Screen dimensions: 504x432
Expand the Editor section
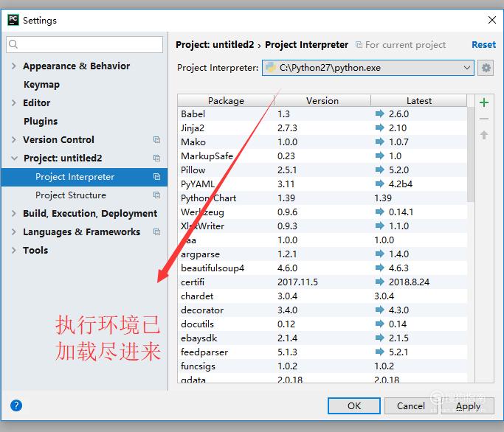(x=13, y=102)
